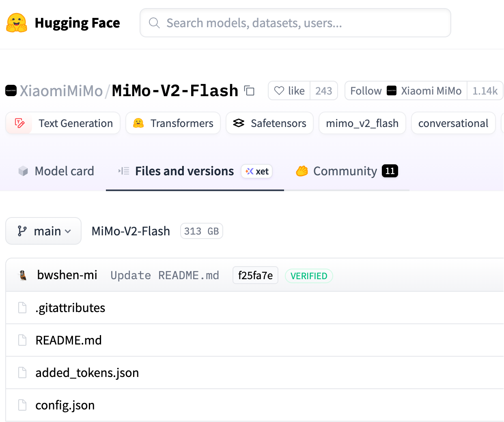Click the Safetensors stack icon

pyautogui.click(x=239, y=123)
